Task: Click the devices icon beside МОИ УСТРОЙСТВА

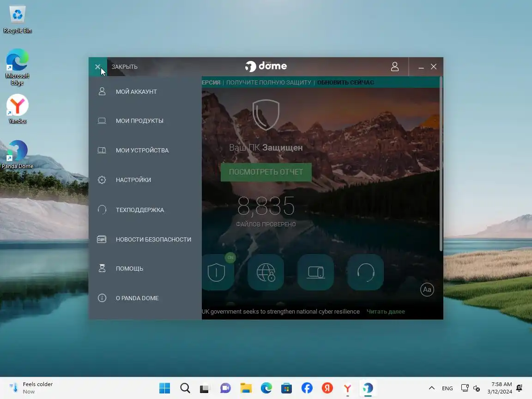Action: (x=102, y=150)
